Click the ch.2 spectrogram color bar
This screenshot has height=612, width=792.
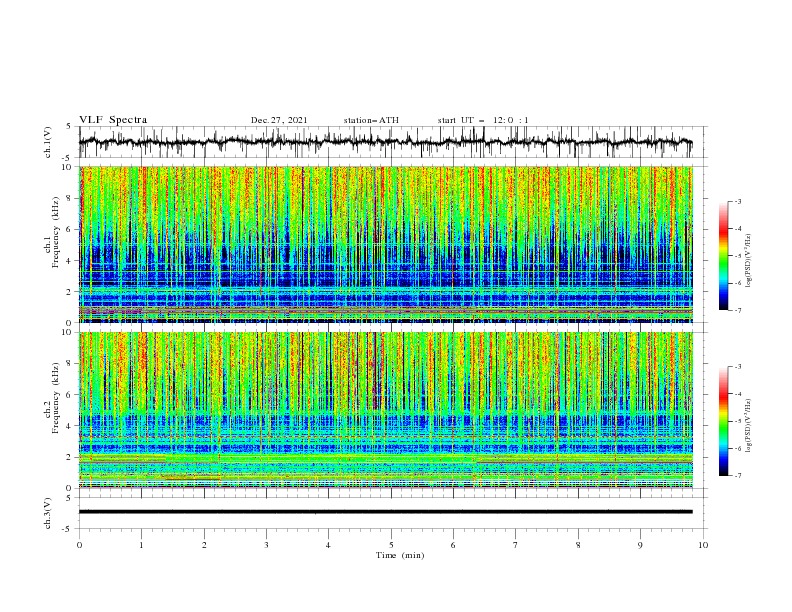[x=723, y=421]
